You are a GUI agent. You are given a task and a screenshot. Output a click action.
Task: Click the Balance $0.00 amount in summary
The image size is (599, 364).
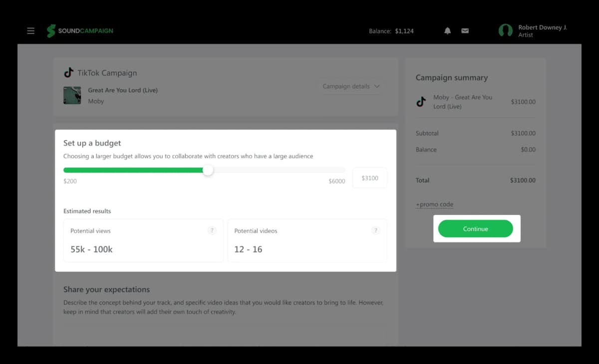click(x=528, y=150)
